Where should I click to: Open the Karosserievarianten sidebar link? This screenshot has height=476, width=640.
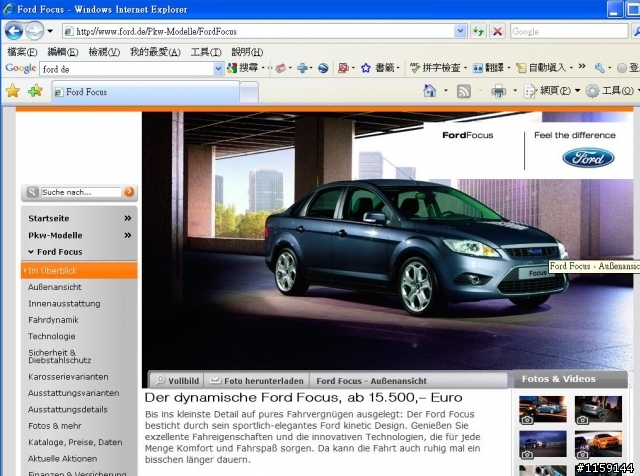68,377
